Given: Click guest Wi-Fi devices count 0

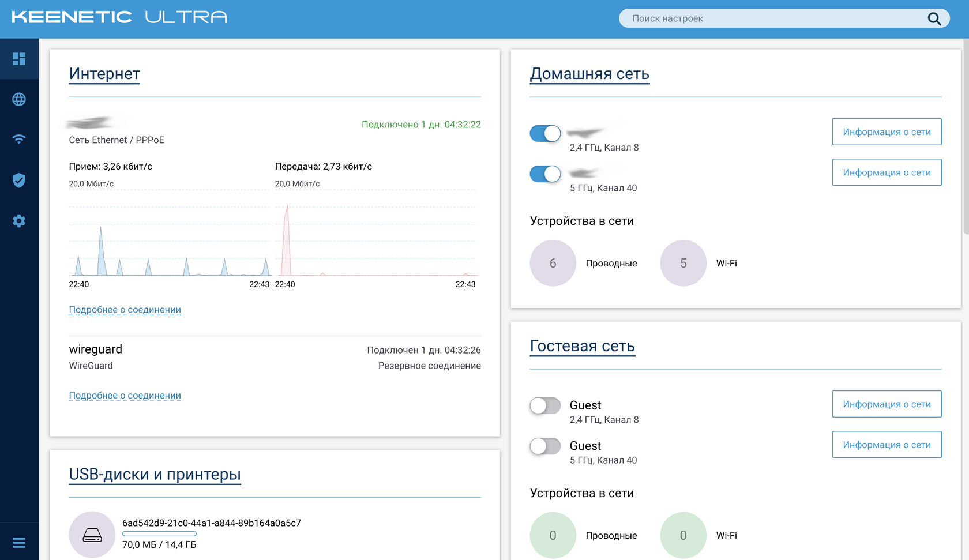Looking at the screenshot, I should (683, 535).
